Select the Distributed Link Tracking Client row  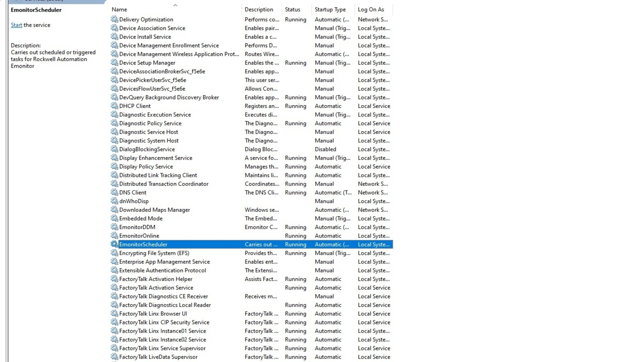251,175
